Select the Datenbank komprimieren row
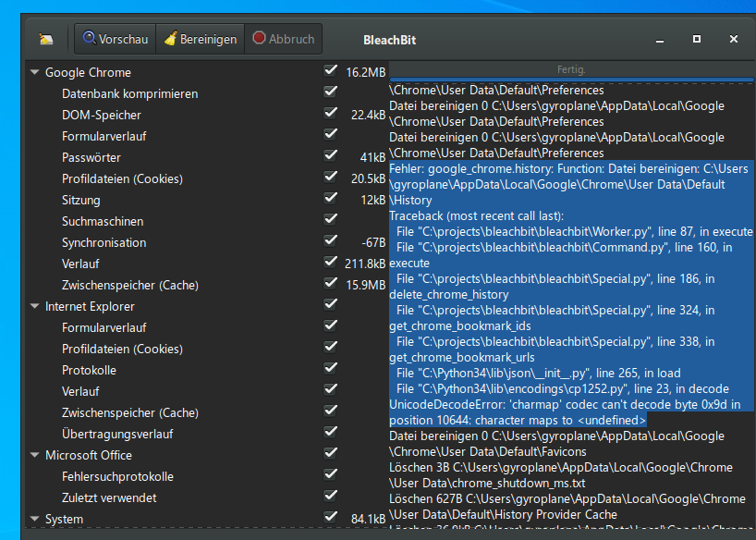Image resolution: width=756 pixels, height=540 pixels. [207, 93]
